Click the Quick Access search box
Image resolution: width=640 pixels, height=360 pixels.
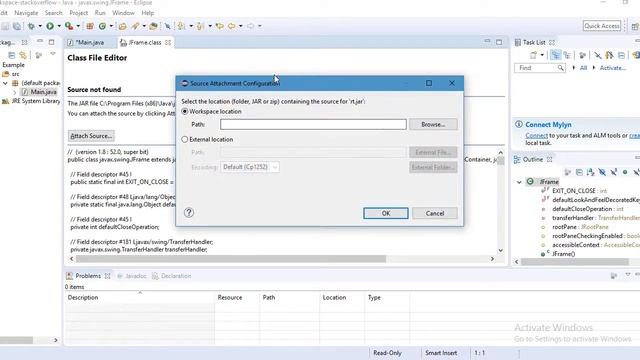click(602, 26)
